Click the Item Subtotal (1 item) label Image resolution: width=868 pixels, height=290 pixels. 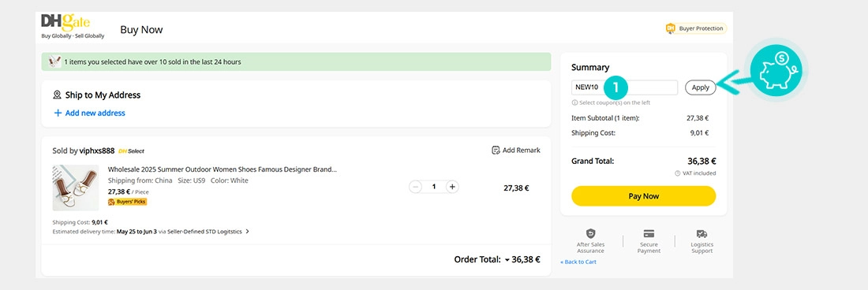tap(605, 117)
